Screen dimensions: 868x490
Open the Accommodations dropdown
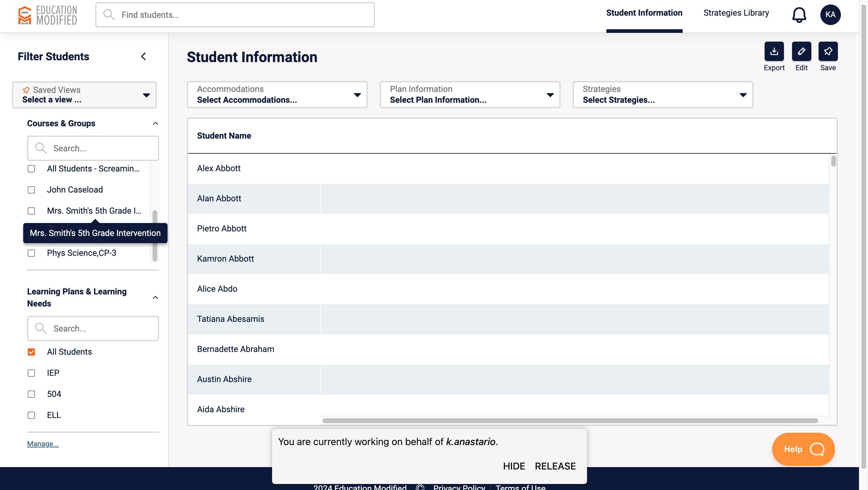(277, 95)
